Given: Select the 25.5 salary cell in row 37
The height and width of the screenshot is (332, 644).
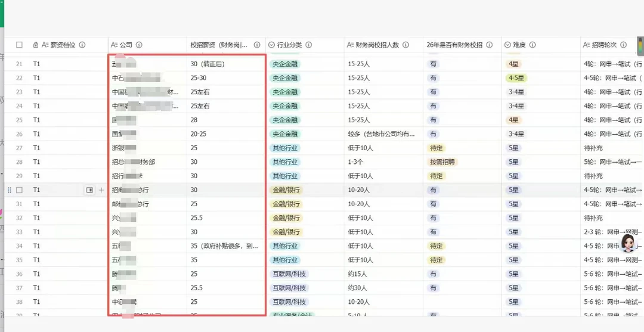Looking at the screenshot, I should click(x=227, y=288).
